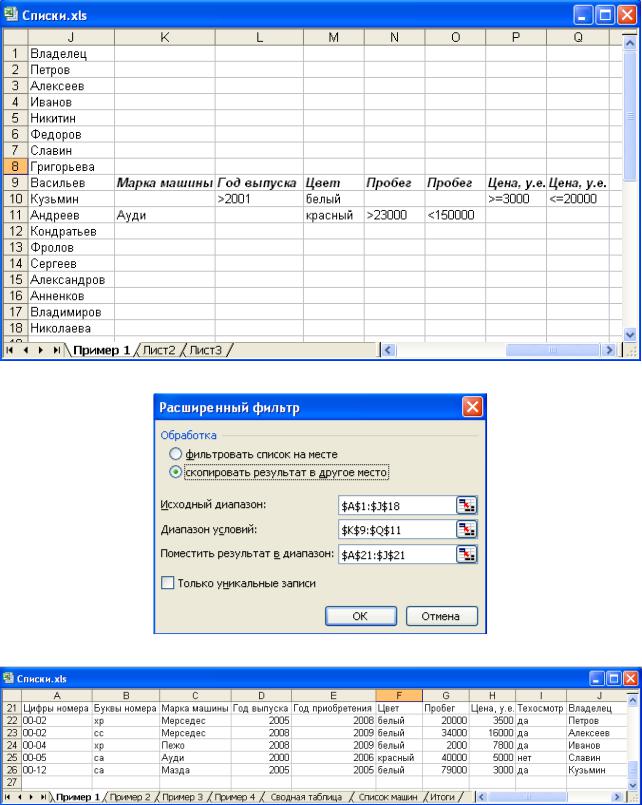Collapse dialog via 'Исходный диапазон' range picker icon
This screenshot has height=805, width=642.
point(466,505)
